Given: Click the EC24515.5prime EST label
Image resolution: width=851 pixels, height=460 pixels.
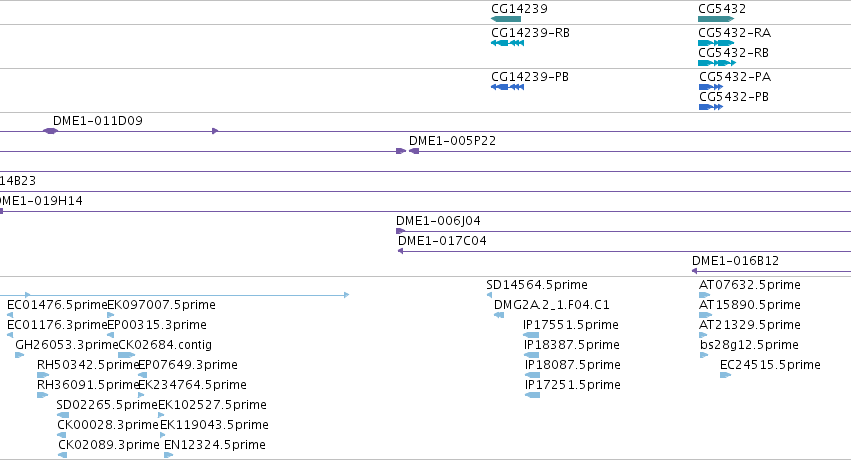Looking at the screenshot, I should [x=770, y=365].
